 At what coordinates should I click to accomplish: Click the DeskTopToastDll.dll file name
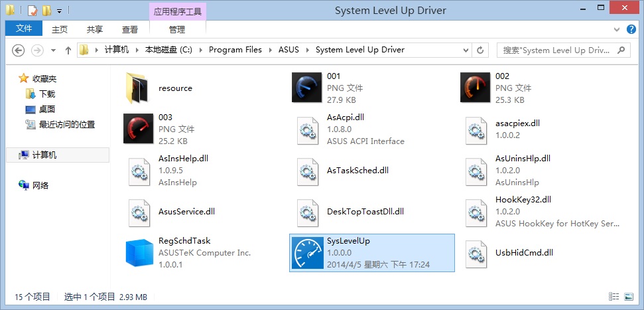tap(365, 212)
